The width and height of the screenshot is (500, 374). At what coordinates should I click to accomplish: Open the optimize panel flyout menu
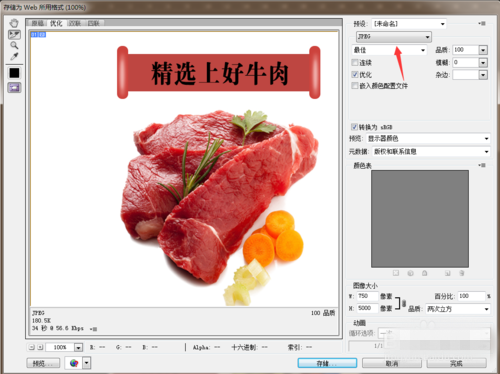[x=482, y=23]
